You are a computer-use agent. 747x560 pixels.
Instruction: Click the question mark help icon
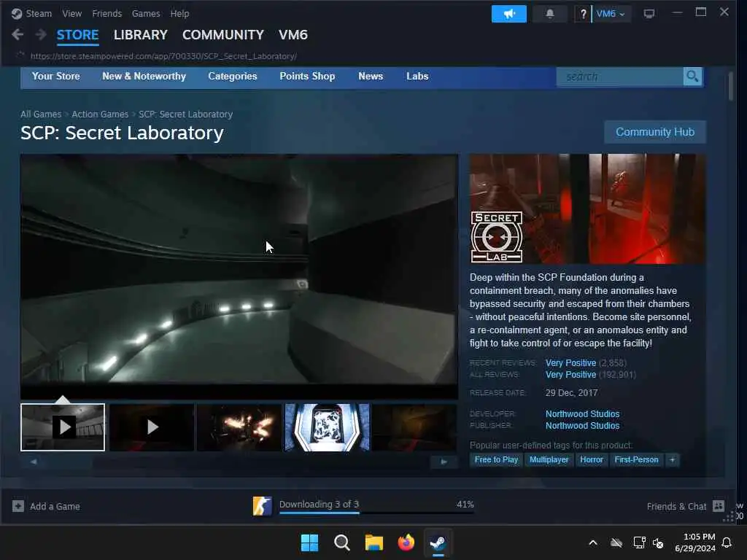[x=583, y=14]
